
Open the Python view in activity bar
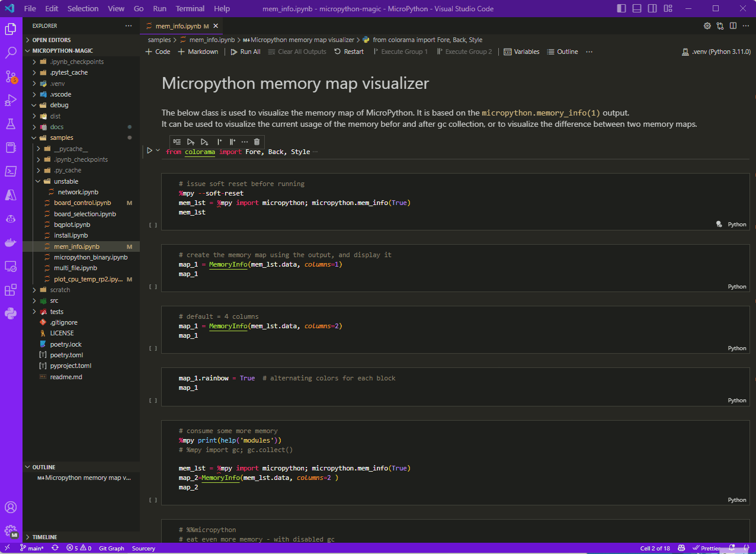pyautogui.click(x=11, y=313)
